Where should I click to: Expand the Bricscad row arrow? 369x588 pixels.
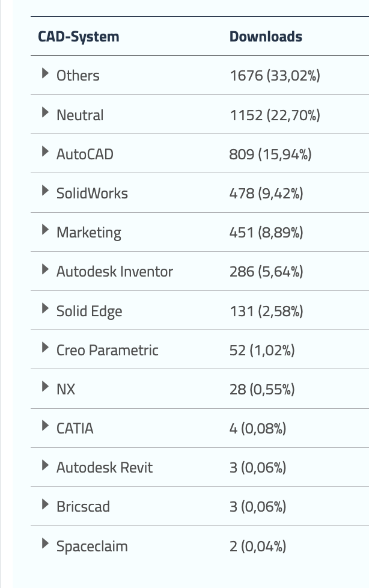coord(46,504)
